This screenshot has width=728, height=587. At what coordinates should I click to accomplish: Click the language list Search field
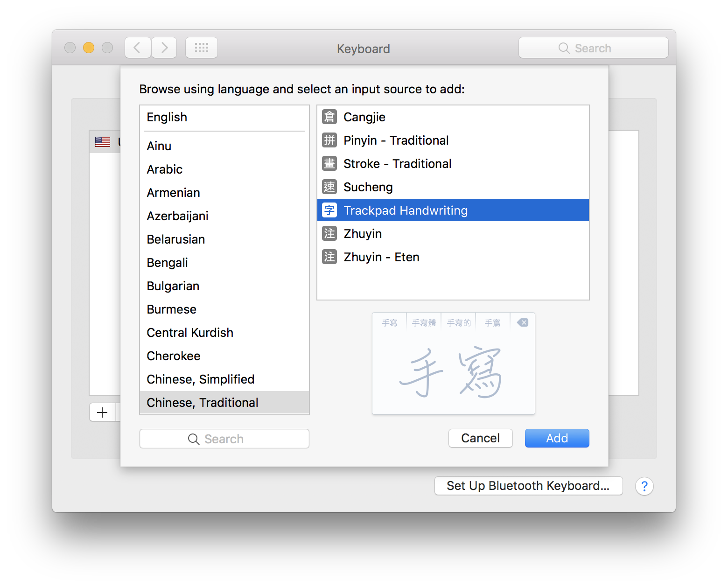224,438
